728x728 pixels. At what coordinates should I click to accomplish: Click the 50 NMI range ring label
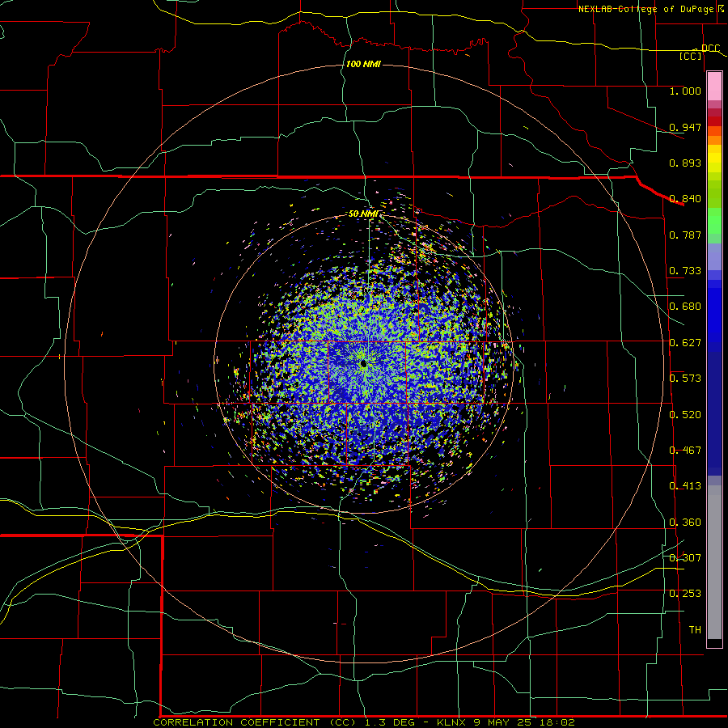point(364,214)
